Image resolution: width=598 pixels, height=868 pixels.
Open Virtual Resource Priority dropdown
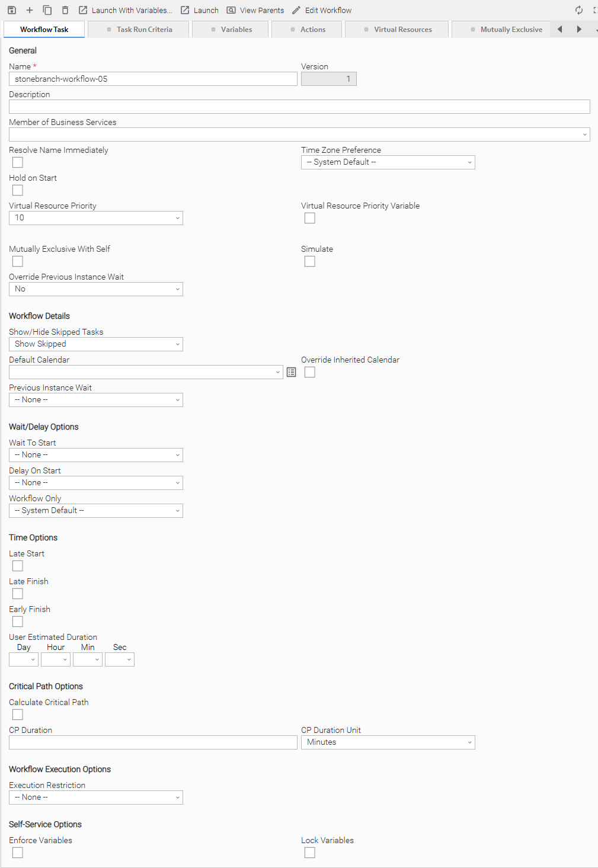click(95, 218)
